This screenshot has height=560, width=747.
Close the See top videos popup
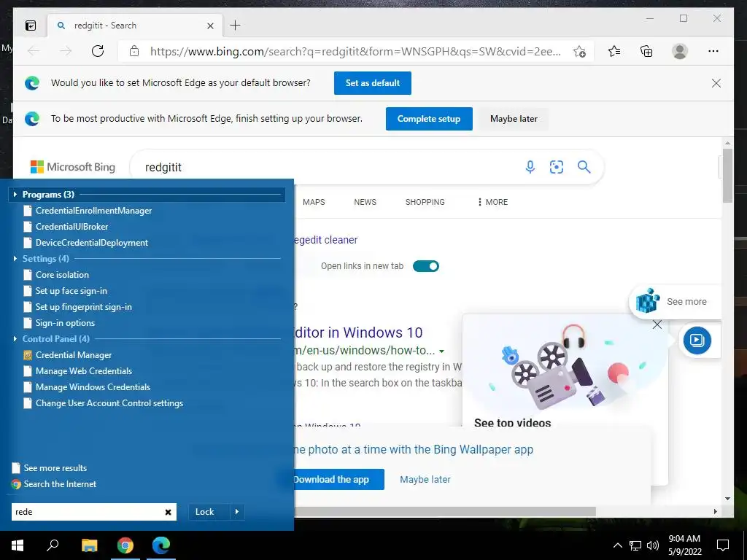point(657,324)
